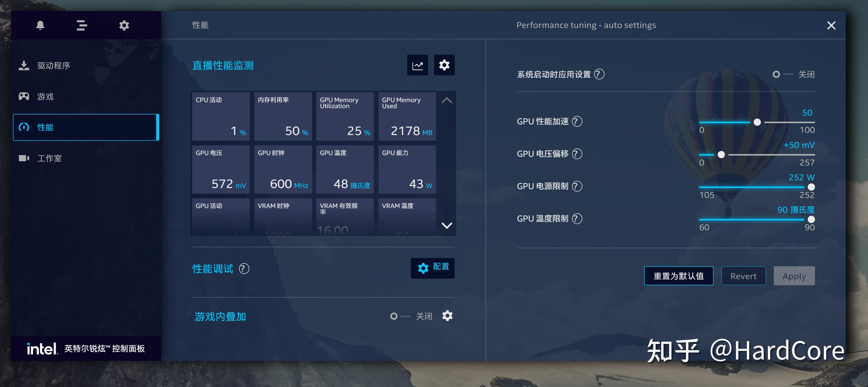The height and width of the screenshot is (387, 868).
Task: Click help icon next to GPU 电压偏移
Action: (x=577, y=154)
